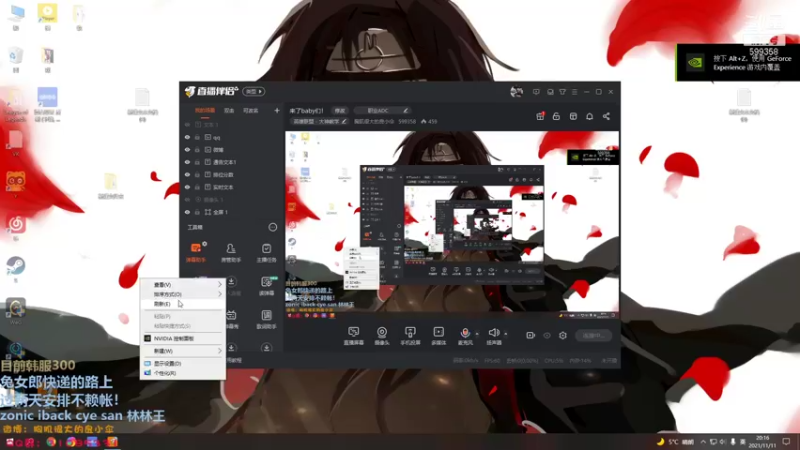Toggle lock on the qq source
The image size is (800, 450).
[197, 137]
